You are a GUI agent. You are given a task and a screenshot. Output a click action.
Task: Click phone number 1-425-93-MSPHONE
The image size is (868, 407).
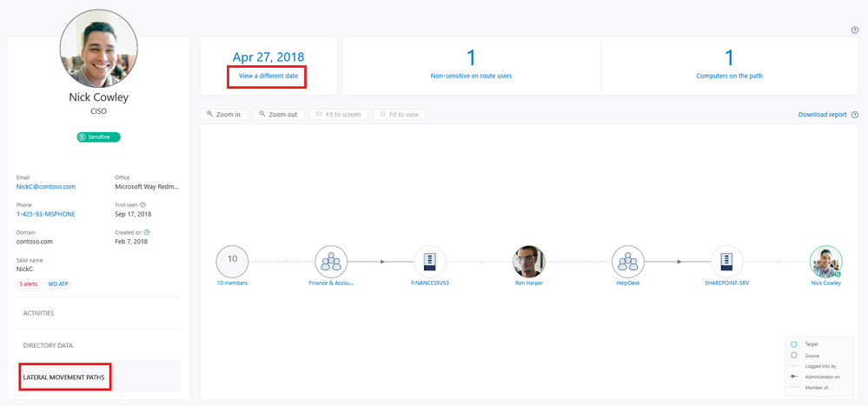(x=45, y=214)
